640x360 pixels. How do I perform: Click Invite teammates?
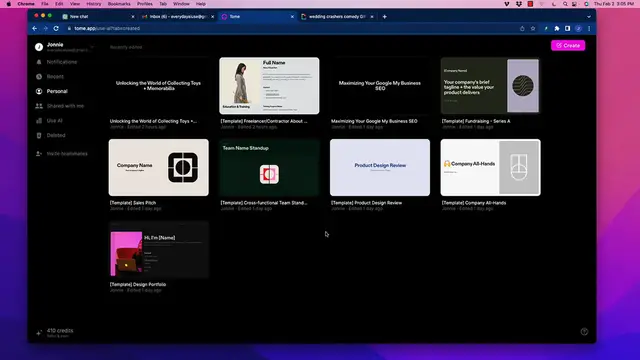click(67, 154)
